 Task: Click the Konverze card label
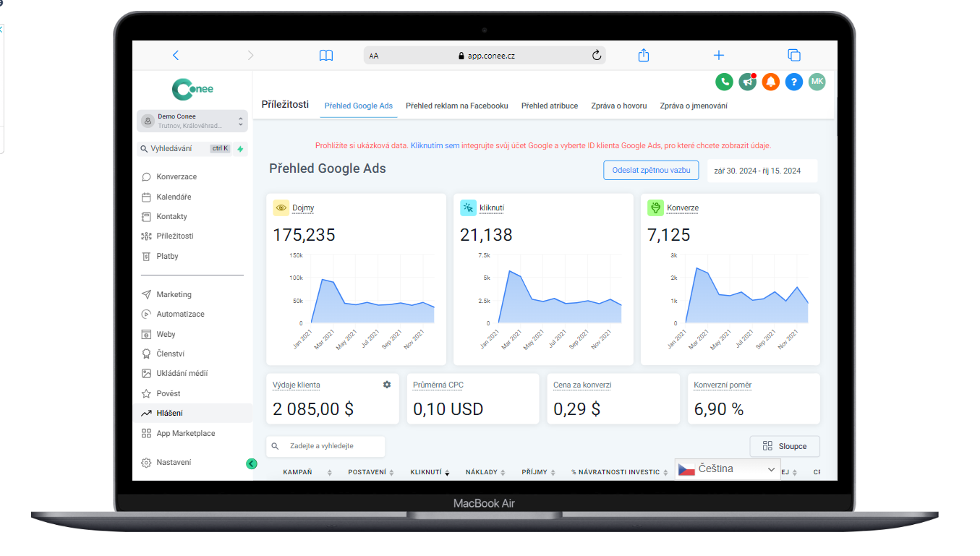[683, 208]
